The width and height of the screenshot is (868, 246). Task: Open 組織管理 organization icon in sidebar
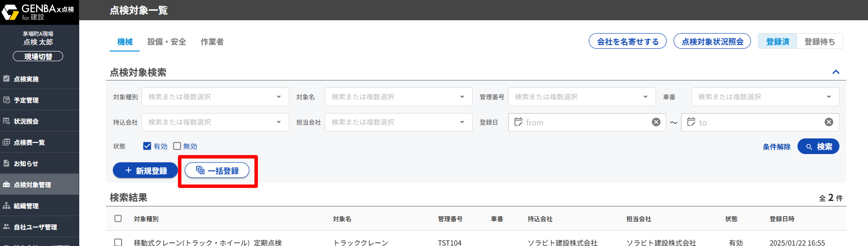6,206
